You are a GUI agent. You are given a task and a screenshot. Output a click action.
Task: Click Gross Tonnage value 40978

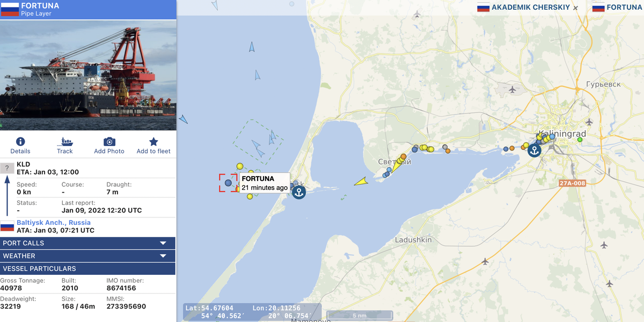[11, 288]
